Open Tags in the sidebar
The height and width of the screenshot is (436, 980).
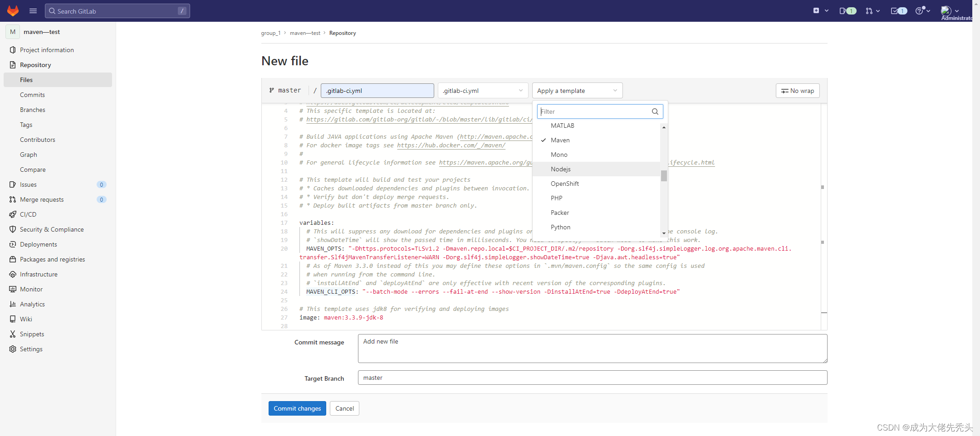coord(58,125)
